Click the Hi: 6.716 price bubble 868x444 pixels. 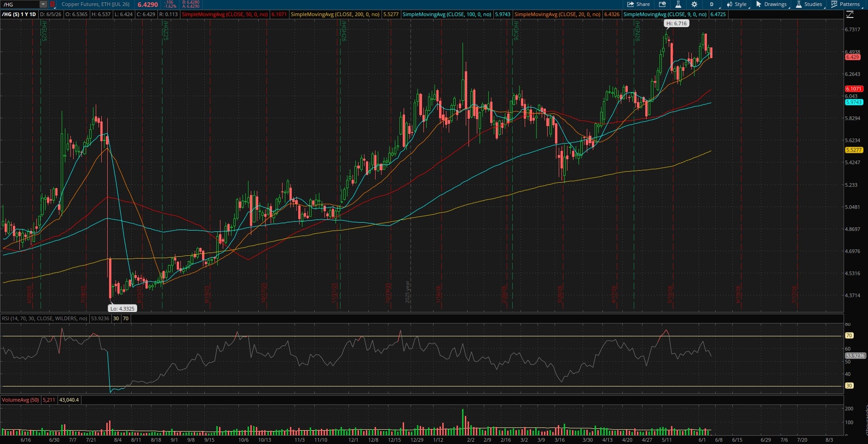tap(677, 23)
